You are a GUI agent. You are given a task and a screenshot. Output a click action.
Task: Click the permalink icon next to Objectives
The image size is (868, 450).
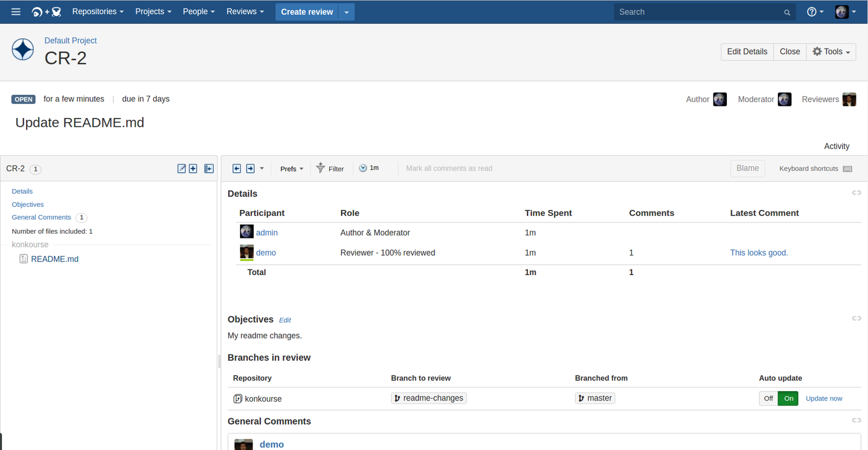[856, 318]
